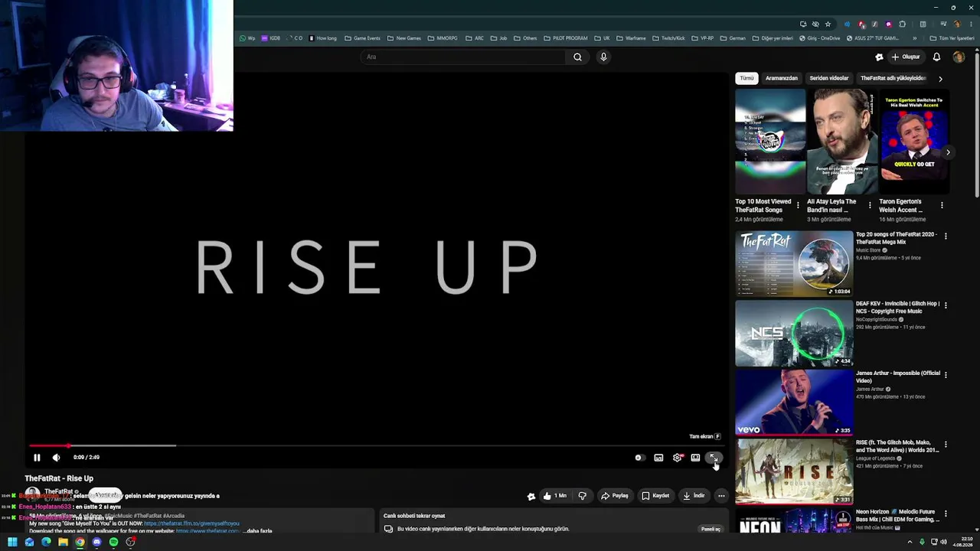Open the New Games bookmark folder

[404, 38]
